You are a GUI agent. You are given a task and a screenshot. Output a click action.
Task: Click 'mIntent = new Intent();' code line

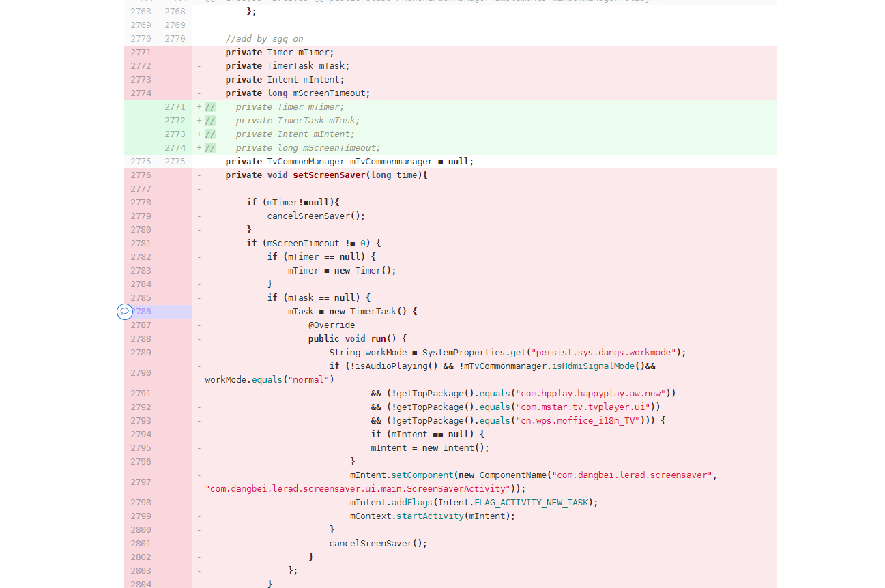tap(430, 448)
